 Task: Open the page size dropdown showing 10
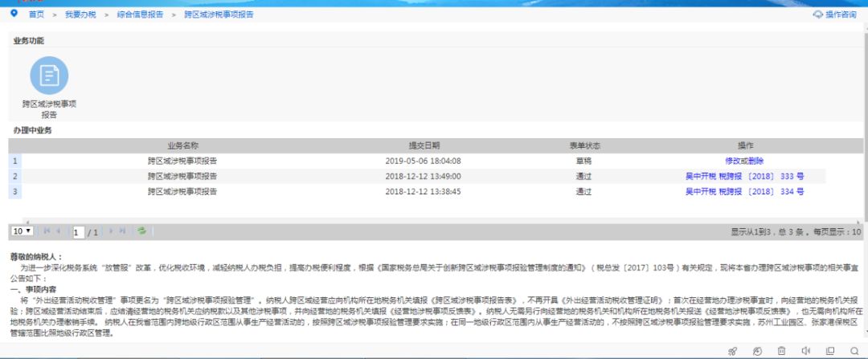[22, 231]
